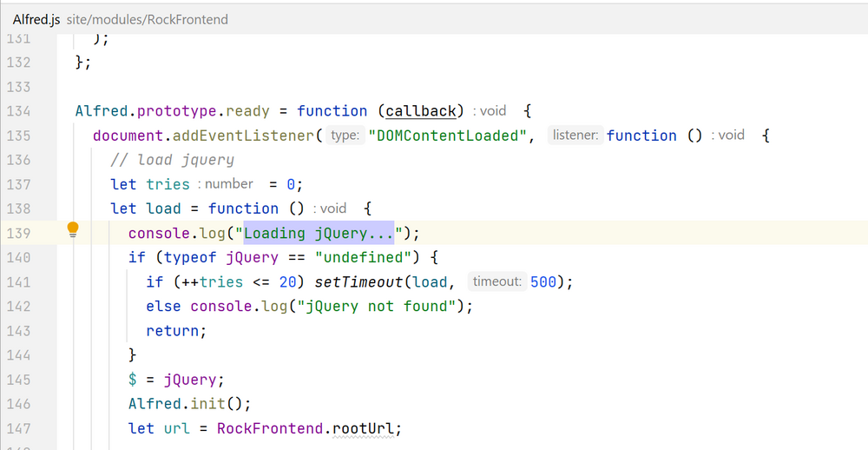
Task: Click the highlighted "Loading jQuery..." string
Action: pyautogui.click(x=319, y=233)
